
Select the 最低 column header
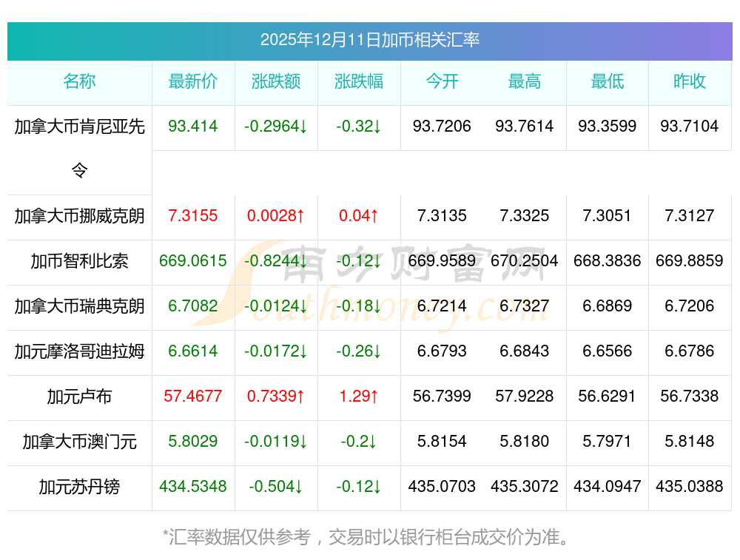(x=608, y=82)
